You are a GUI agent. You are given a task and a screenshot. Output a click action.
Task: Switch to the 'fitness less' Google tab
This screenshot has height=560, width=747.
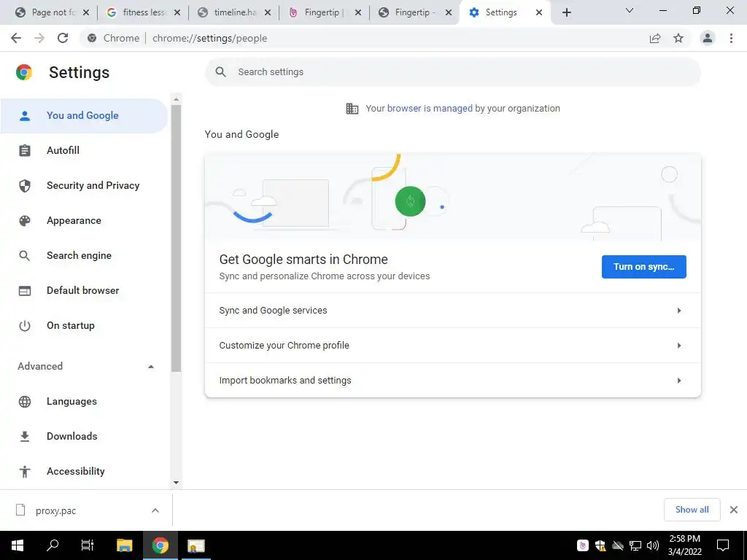coord(136,12)
